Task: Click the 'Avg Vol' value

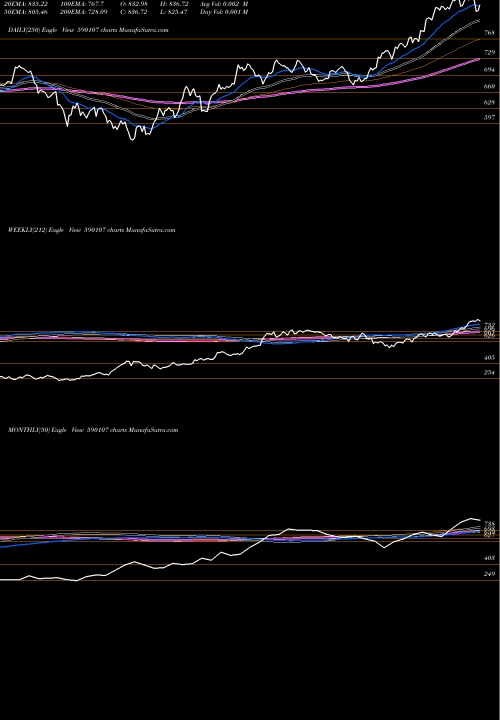Action: click(x=224, y=4)
